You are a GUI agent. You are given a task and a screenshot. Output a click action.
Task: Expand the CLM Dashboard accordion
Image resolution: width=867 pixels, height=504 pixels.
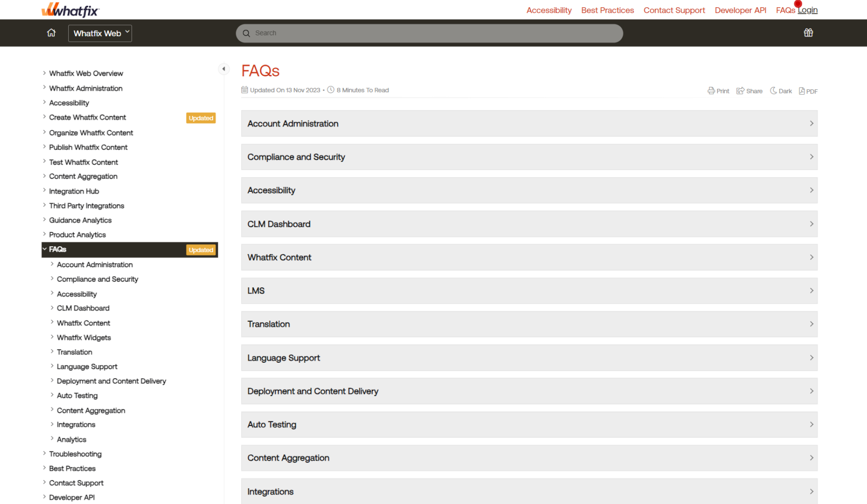529,224
